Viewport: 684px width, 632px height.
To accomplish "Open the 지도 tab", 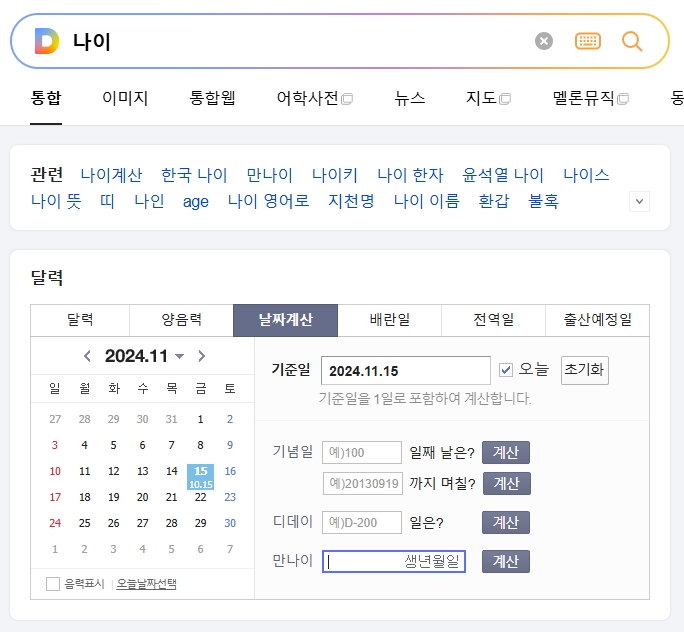I will coord(488,98).
